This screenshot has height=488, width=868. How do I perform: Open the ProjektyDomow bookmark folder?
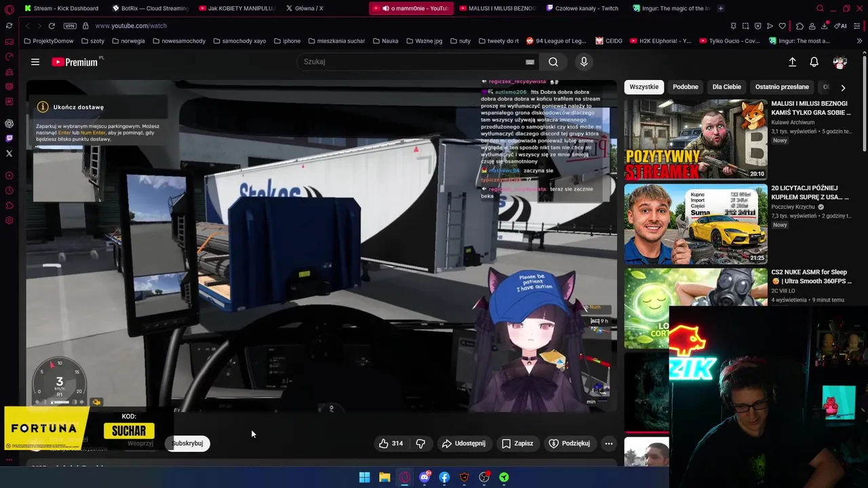point(48,41)
